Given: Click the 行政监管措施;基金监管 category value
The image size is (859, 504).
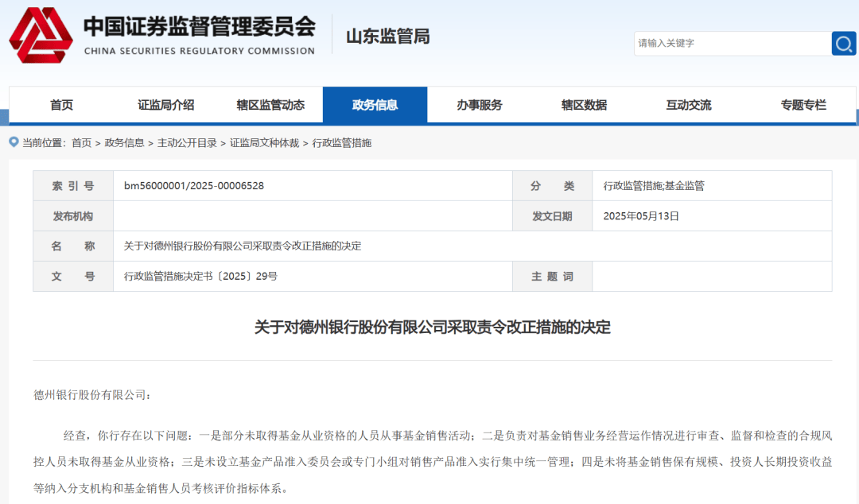Looking at the screenshot, I should click(654, 186).
